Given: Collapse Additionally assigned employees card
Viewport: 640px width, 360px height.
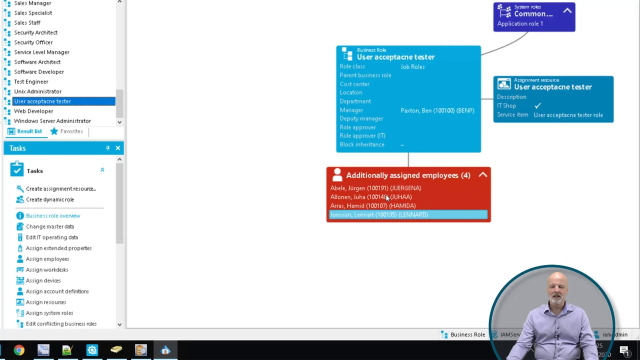Looking at the screenshot, I should coord(483,175).
